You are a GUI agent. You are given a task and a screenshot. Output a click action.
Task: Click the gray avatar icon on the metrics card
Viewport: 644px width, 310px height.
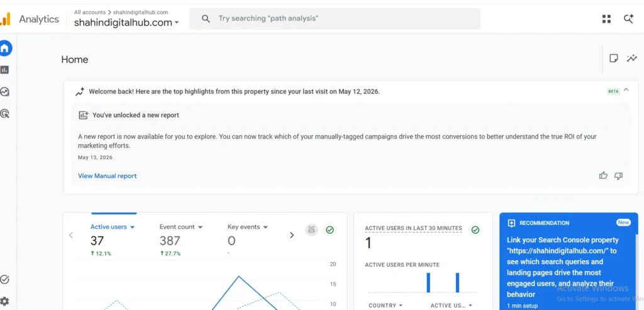pos(311,230)
